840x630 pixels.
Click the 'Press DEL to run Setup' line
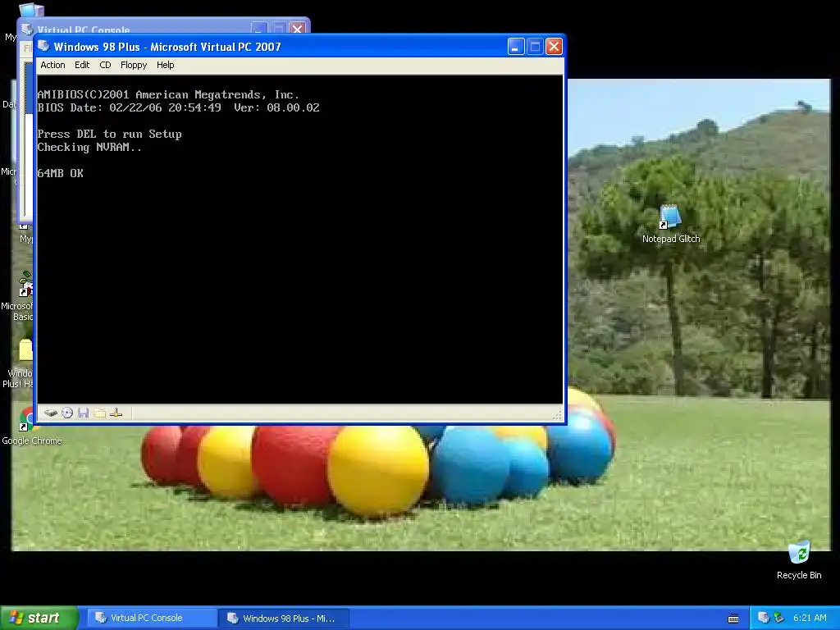(109, 134)
